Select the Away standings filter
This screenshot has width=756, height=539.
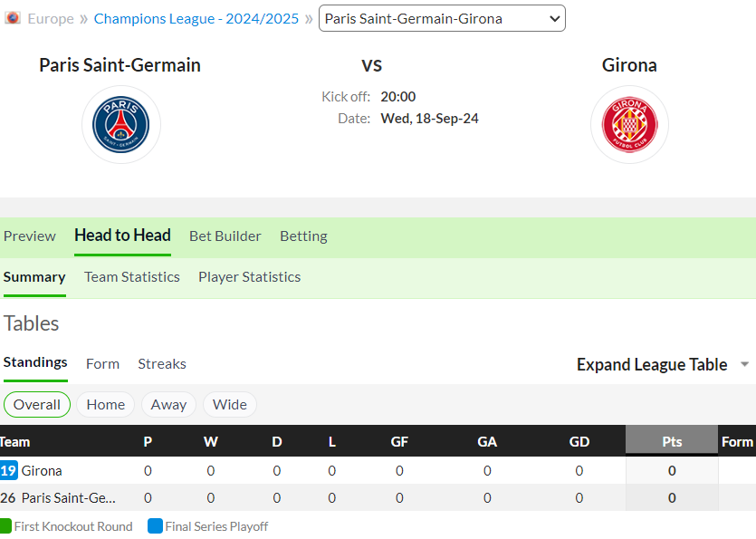(168, 404)
